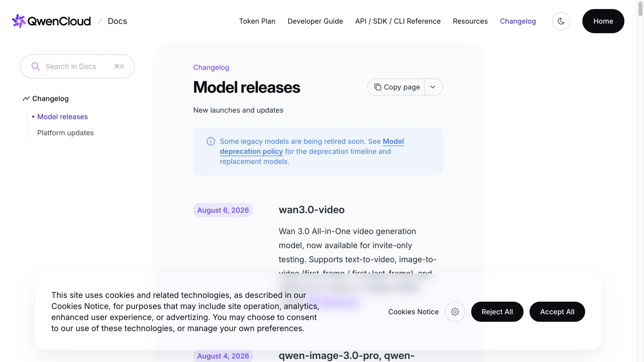Click the Changelog trend icon in sidebar
The image size is (644, 362).
tap(26, 99)
